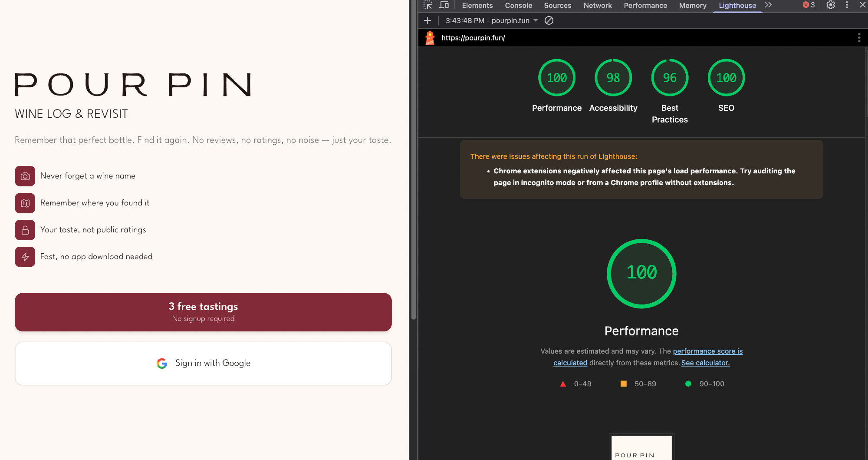
Task: Click the red error count badge
Action: click(809, 5)
